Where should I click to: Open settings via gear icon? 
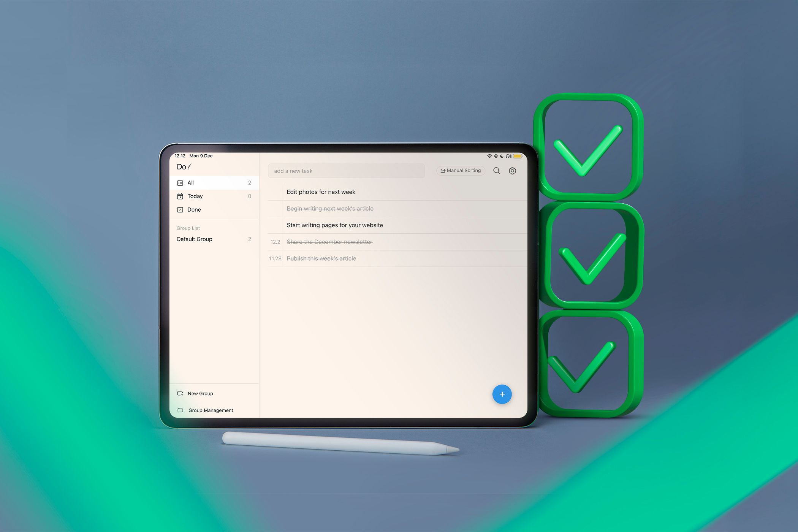(x=512, y=170)
